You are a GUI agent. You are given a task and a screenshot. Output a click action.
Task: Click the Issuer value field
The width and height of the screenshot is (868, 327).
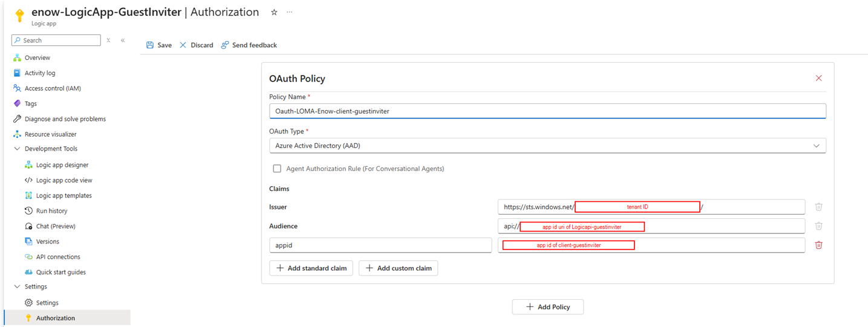pos(651,207)
